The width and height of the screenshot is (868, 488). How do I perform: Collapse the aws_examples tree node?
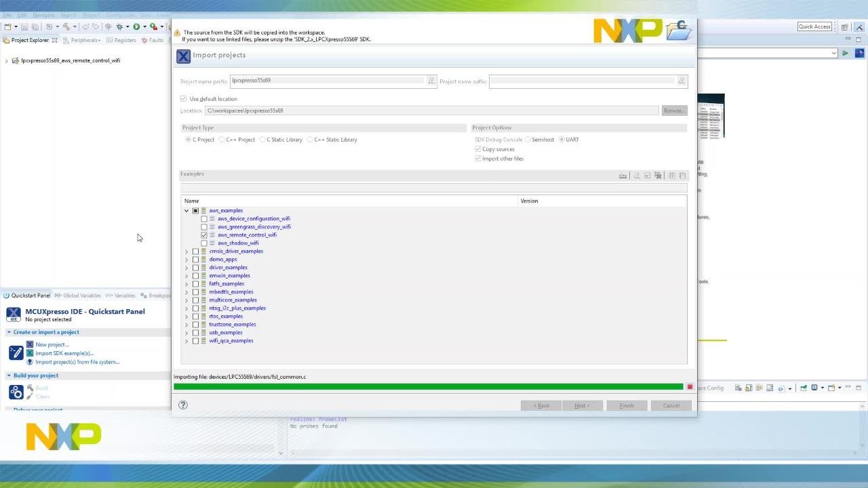pos(186,211)
